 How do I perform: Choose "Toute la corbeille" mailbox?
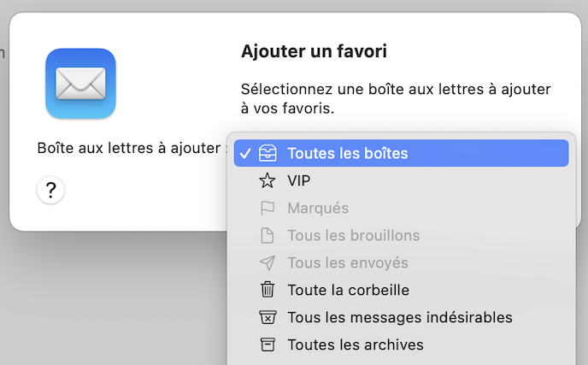click(349, 291)
